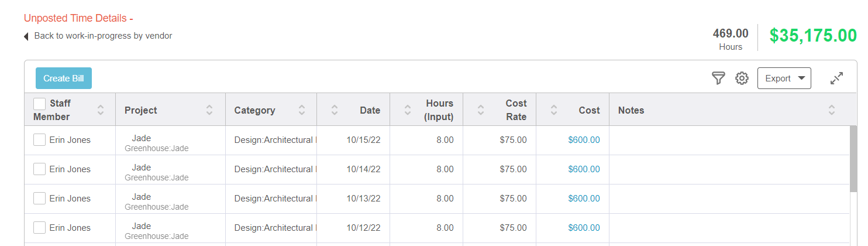Viewport: 868px width, 246px height.
Task: Sort by Category column arrows
Action: point(302,110)
